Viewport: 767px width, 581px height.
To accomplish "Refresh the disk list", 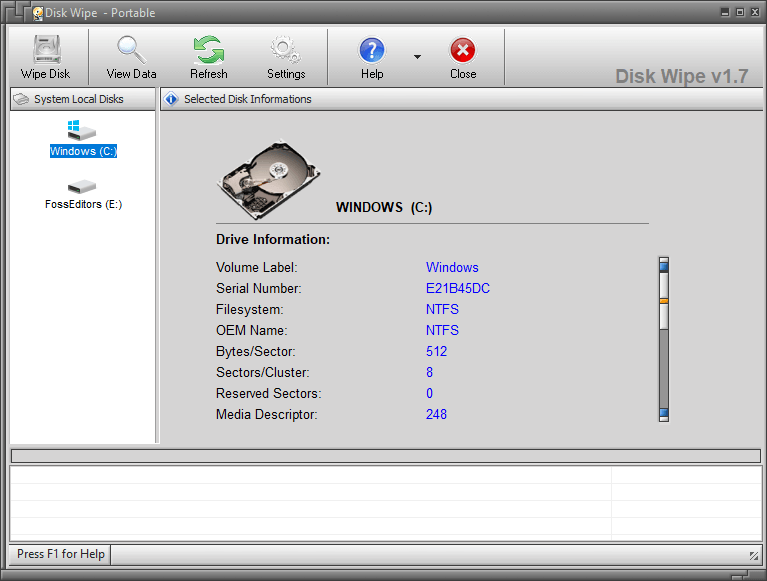I will click(x=208, y=57).
